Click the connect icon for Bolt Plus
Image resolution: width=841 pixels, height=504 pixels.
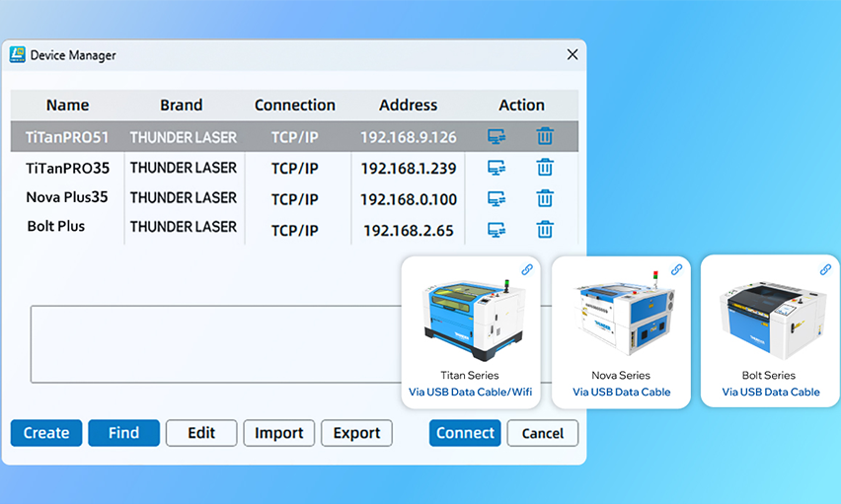click(497, 230)
